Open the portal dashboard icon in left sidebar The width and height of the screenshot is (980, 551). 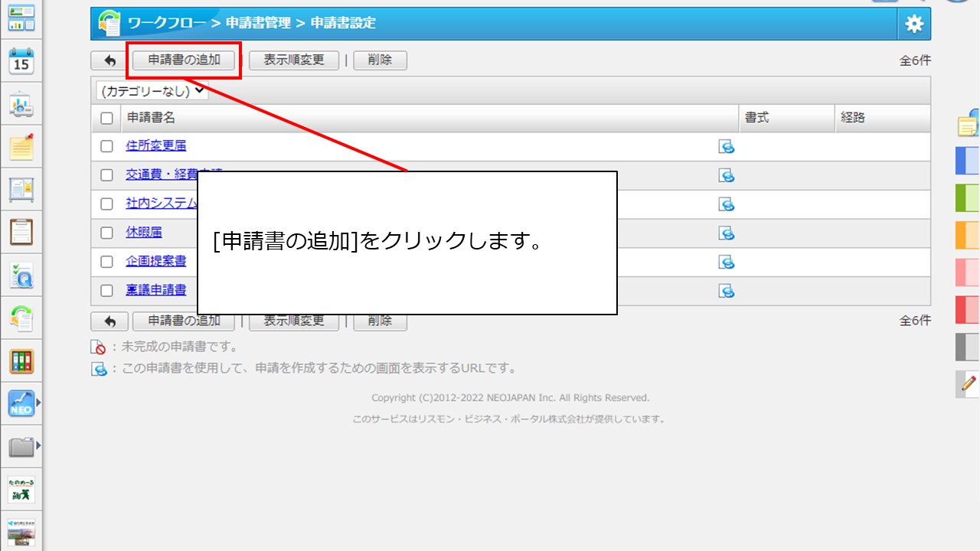pyautogui.click(x=21, y=18)
